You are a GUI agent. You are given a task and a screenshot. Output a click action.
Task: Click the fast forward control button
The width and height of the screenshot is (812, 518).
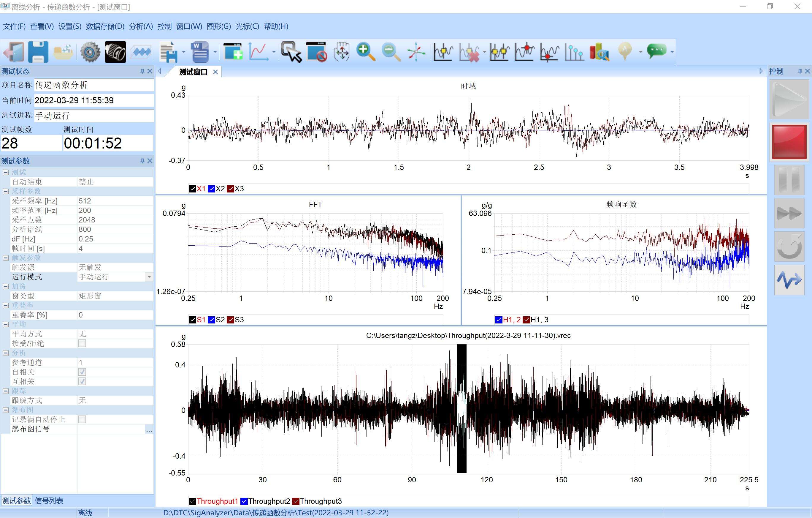click(x=789, y=213)
